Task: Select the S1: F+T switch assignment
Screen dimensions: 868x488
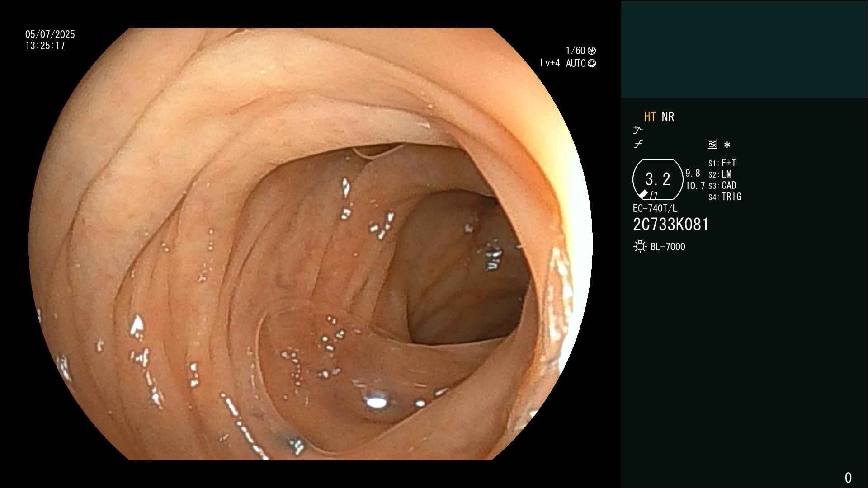Action: [x=722, y=163]
